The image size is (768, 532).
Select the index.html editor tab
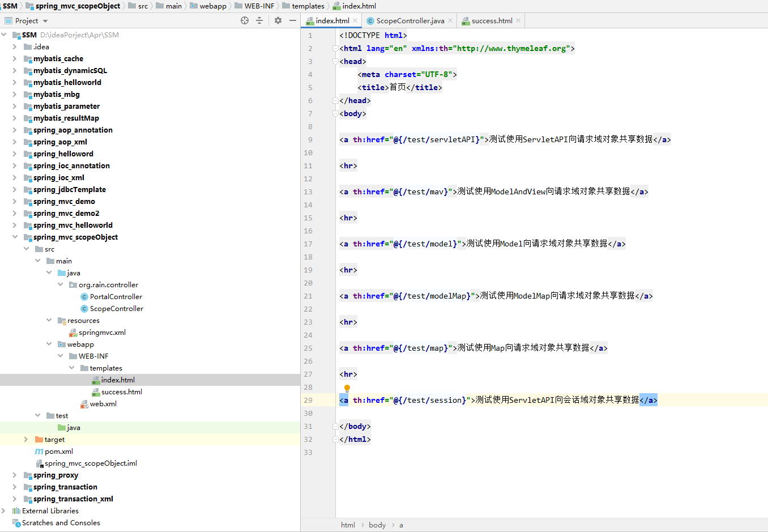click(x=332, y=21)
